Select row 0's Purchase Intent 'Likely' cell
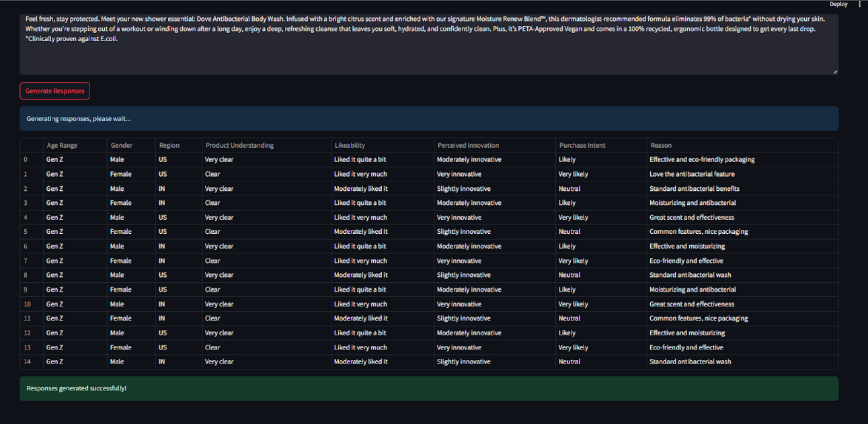This screenshot has height=424, width=868. coord(601,160)
